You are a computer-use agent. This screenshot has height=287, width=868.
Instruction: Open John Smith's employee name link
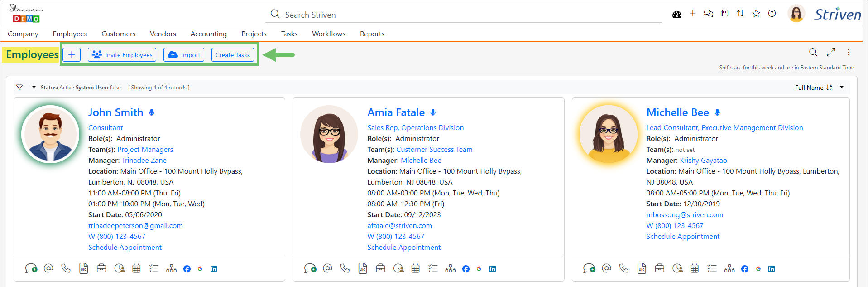(116, 112)
